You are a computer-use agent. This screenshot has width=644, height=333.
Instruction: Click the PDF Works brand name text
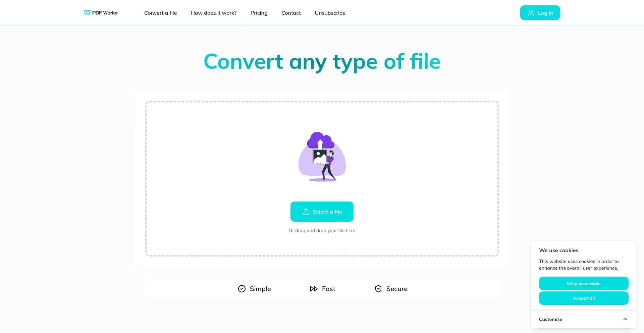pyautogui.click(x=105, y=13)
